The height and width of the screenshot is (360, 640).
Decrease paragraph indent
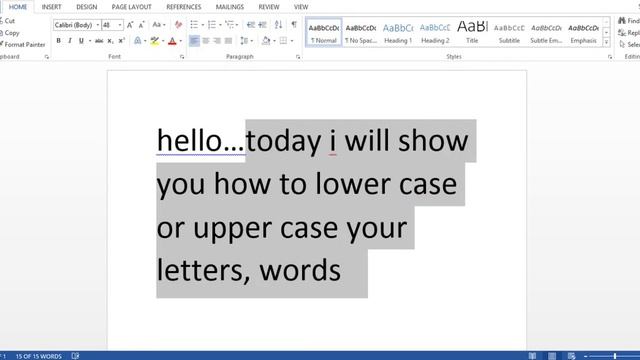[x=251, y=25]
